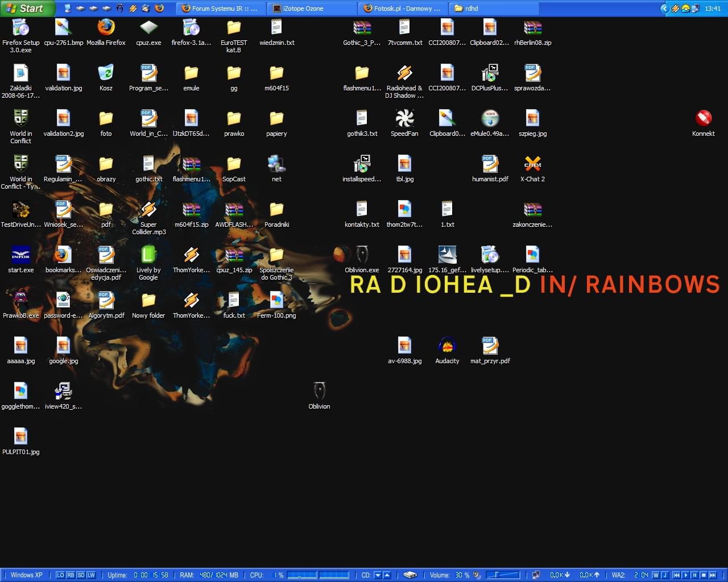Click the LW button in status bar
Screen dimensions: 728x582
pyautogui.click(x=91, y=575)
